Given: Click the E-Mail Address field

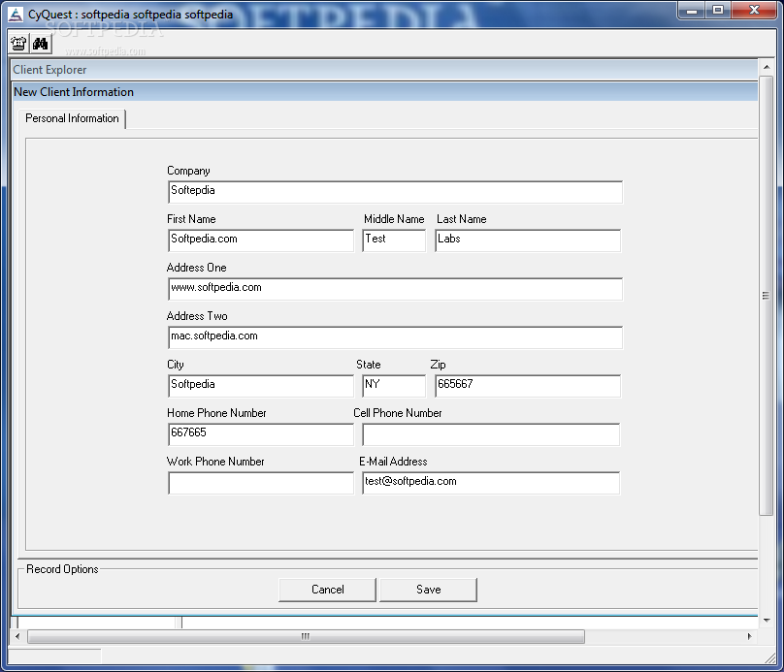Looking at the screenshot, I should click(x=491, y=483).
